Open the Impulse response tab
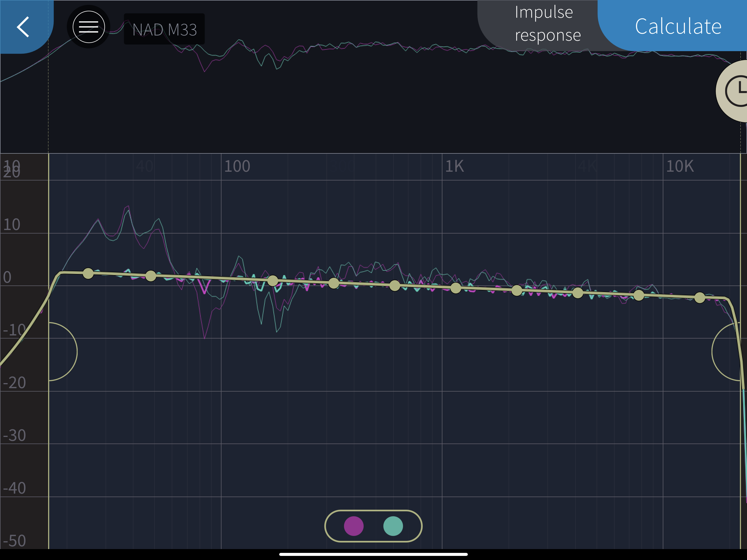747x560 pixels. tap(547, 24)
